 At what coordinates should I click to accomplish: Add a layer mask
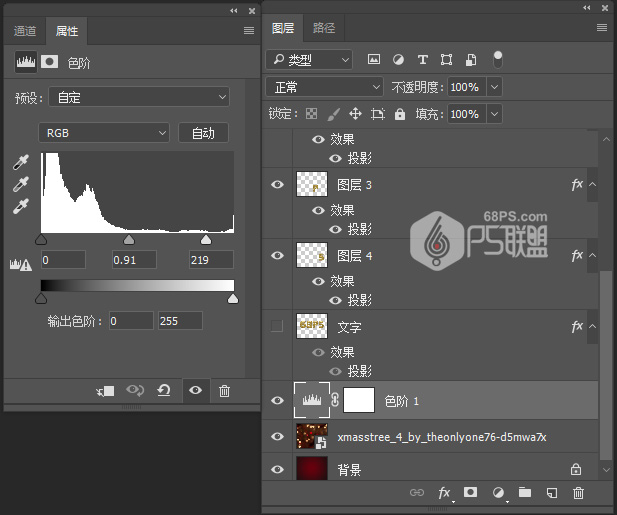[470, 492]
